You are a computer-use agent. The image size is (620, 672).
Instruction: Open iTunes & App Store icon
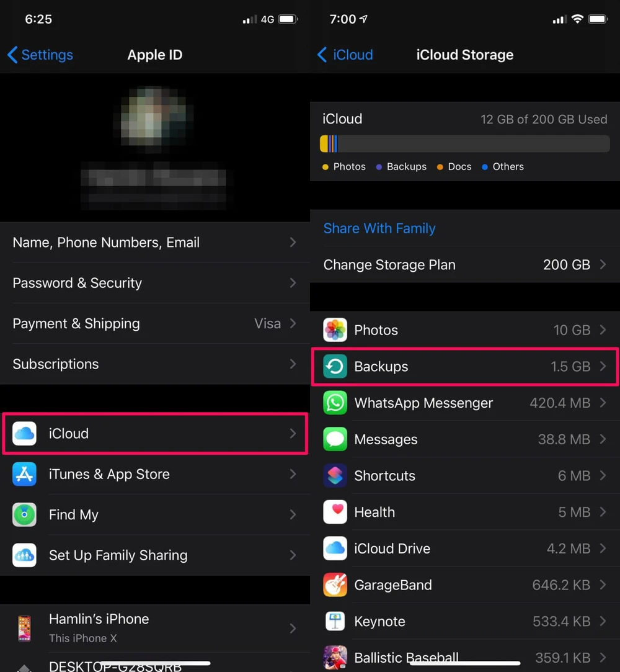[x=25, y=474]
